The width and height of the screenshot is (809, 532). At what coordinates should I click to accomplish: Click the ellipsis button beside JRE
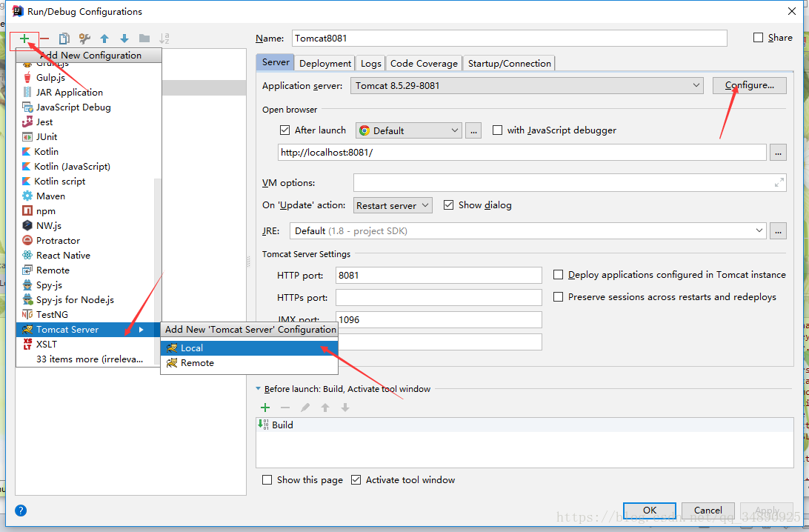(x=778, y=231)
